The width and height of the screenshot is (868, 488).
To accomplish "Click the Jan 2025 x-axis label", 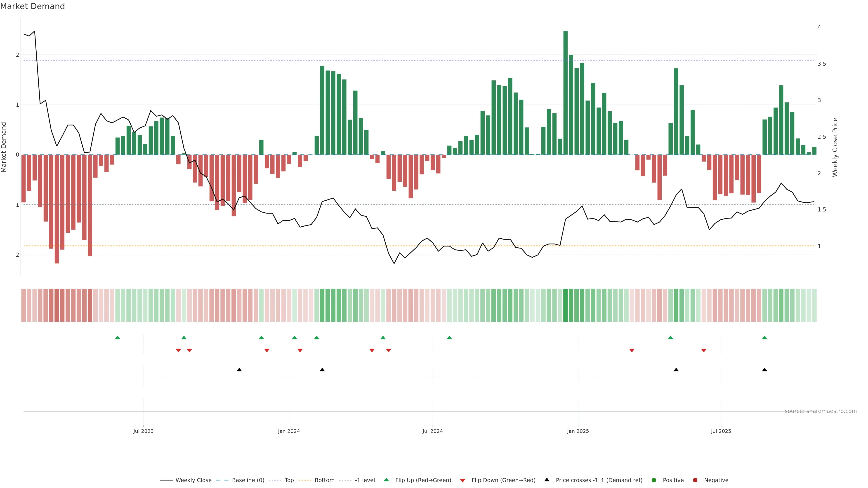I will point(578,431).
